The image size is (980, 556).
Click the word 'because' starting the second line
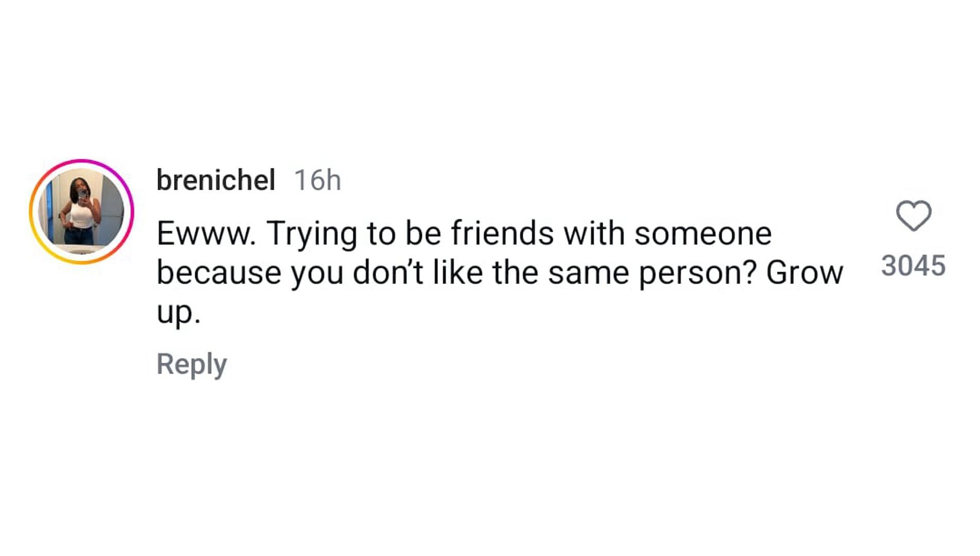point(219,272)
